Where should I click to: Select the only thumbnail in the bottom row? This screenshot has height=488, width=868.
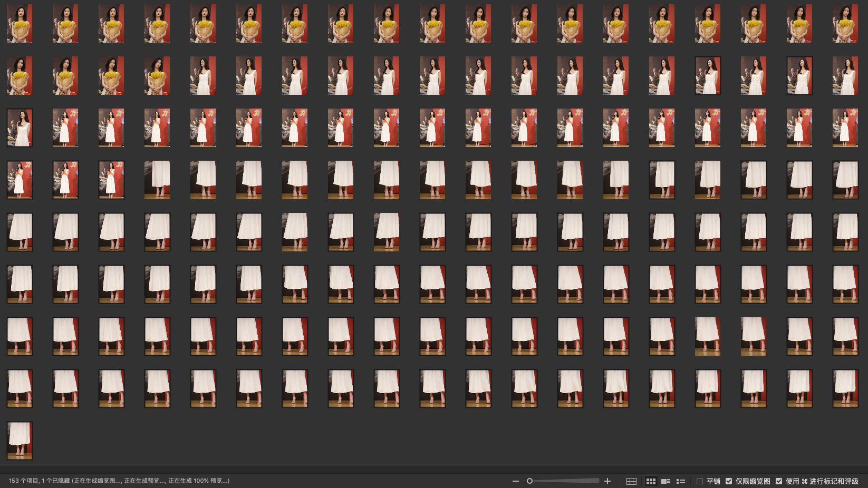tap(20, 441)
